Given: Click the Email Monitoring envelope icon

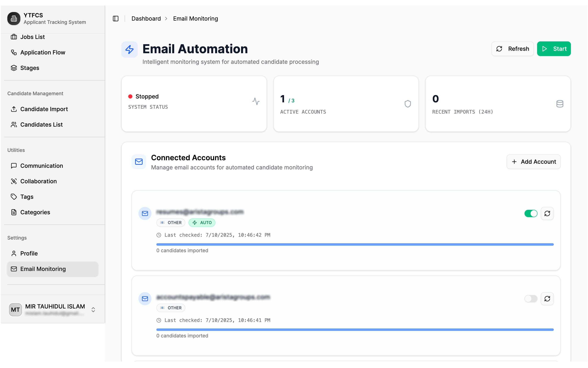Looking at the screenshot, I should point(14,269).
